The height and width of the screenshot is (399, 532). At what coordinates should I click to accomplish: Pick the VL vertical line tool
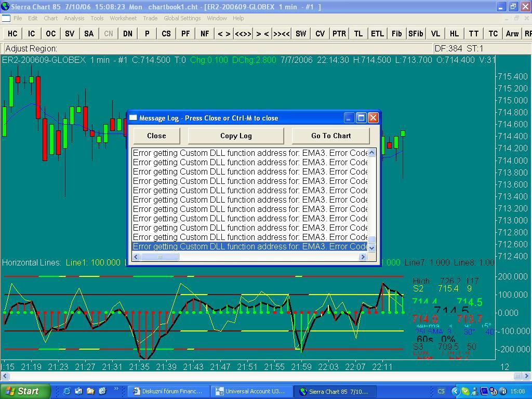(435, 33)
